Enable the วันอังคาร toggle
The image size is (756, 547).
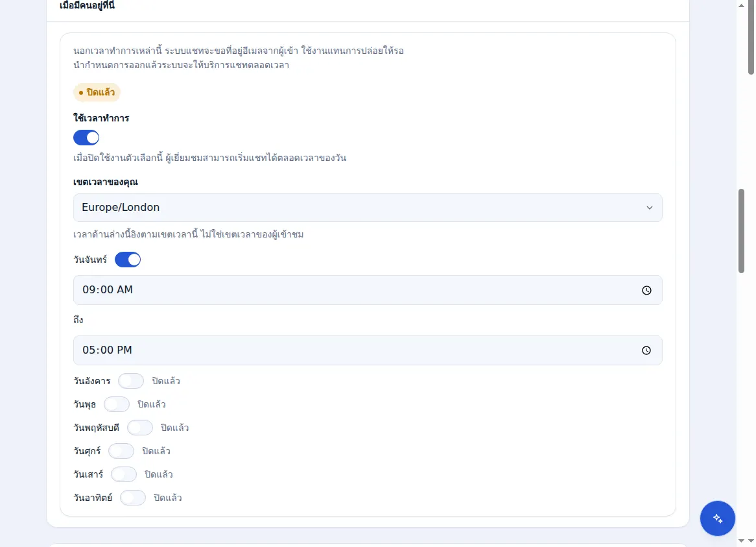point(131,381)
